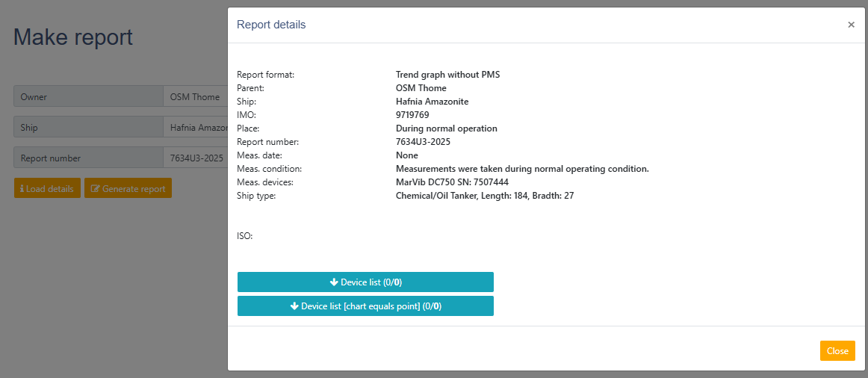Click the ISO: label in the dialog
This screenshot has width=868, height=378.
click(245, 236)
